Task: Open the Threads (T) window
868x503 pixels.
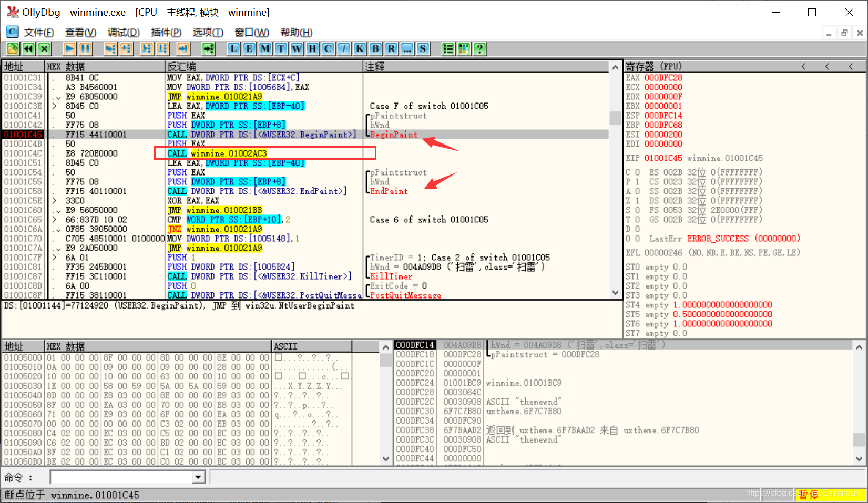Action: tap(281, 49)
